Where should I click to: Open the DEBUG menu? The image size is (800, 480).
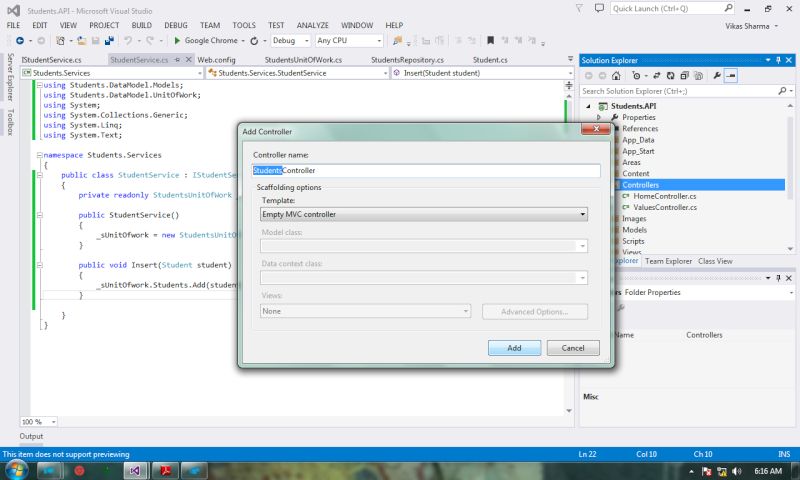[176, 25]
